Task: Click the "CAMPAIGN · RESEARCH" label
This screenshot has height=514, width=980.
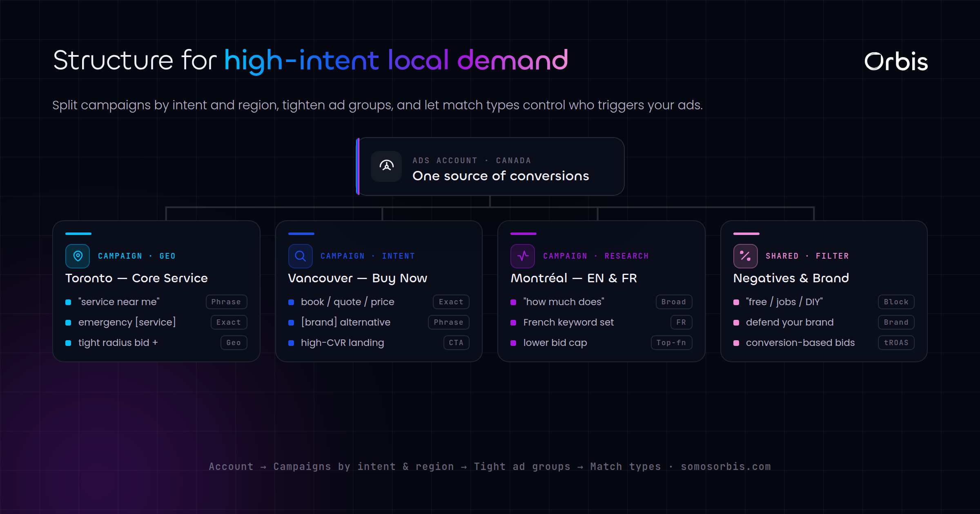Action: click(x=596, y=256)
